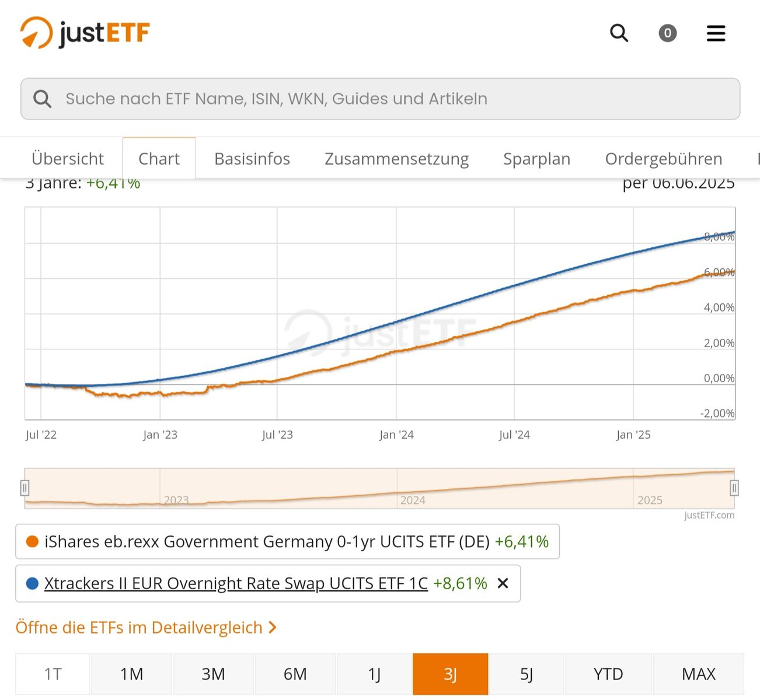The height and width of the screenshot is (700, 760).
Task: Click the orange dot beside iShares ETF
Action: pos(33,542)
